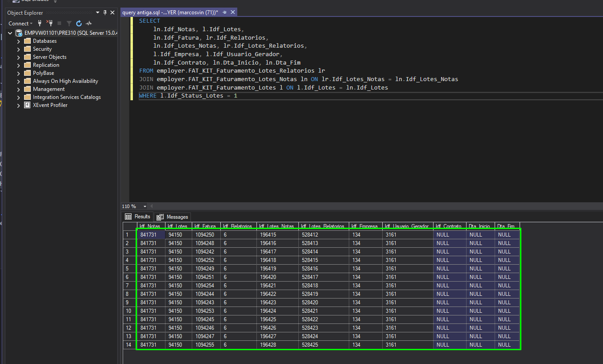Expand the Server Objects folder
The width and height of the screenshot is (603, 364).
[19, 57]
